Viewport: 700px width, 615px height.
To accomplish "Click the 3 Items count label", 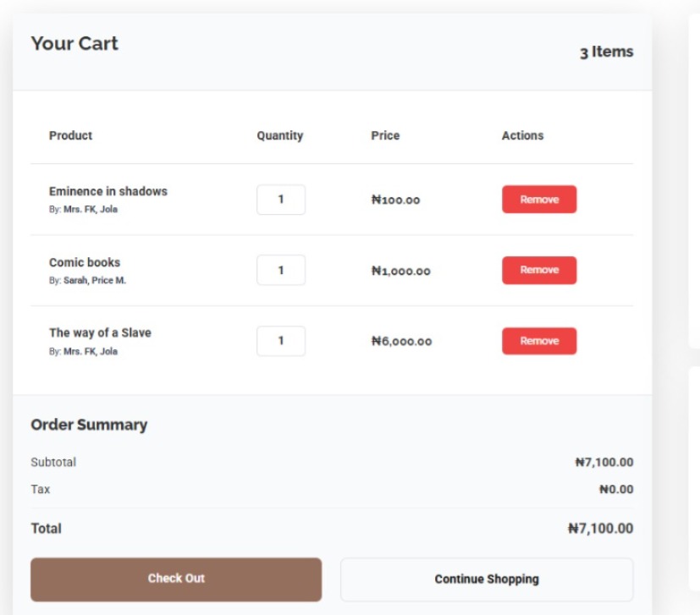I will click(x=606, y=52).
